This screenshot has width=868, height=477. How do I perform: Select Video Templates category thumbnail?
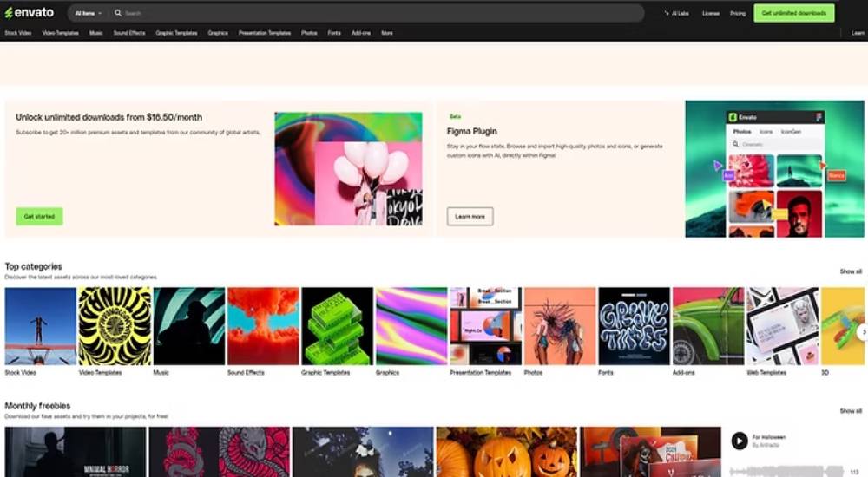115,326
